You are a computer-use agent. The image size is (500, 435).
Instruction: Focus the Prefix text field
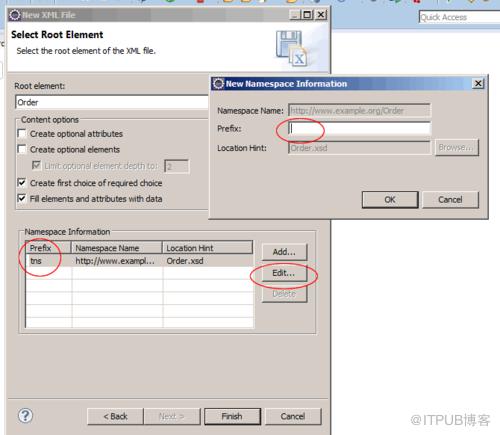pos(359,128)
